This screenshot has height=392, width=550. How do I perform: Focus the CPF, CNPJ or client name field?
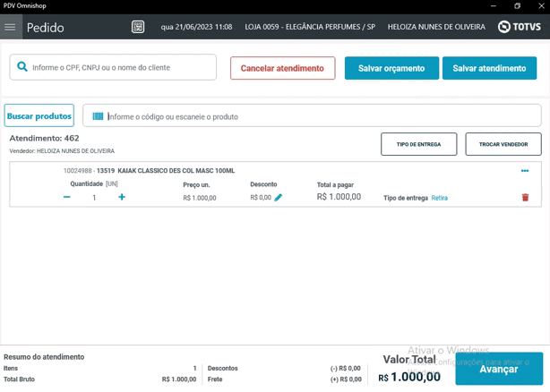tap(113, 67)
